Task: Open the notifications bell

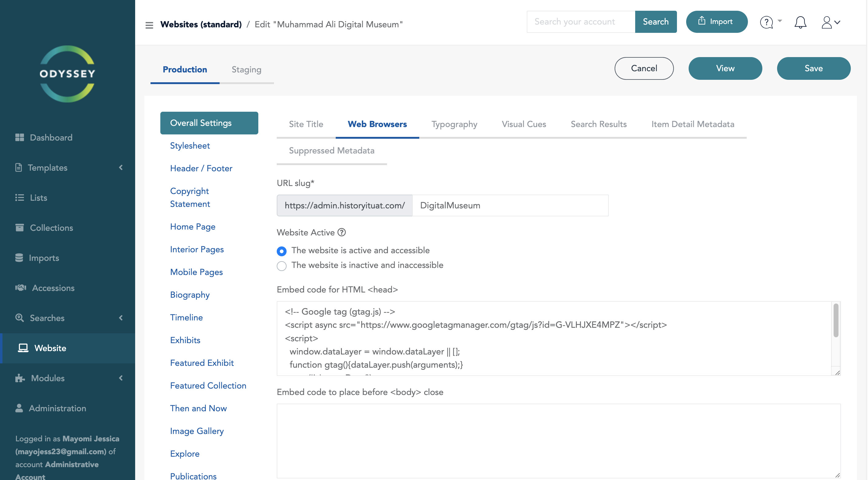Action: point(800,22)
